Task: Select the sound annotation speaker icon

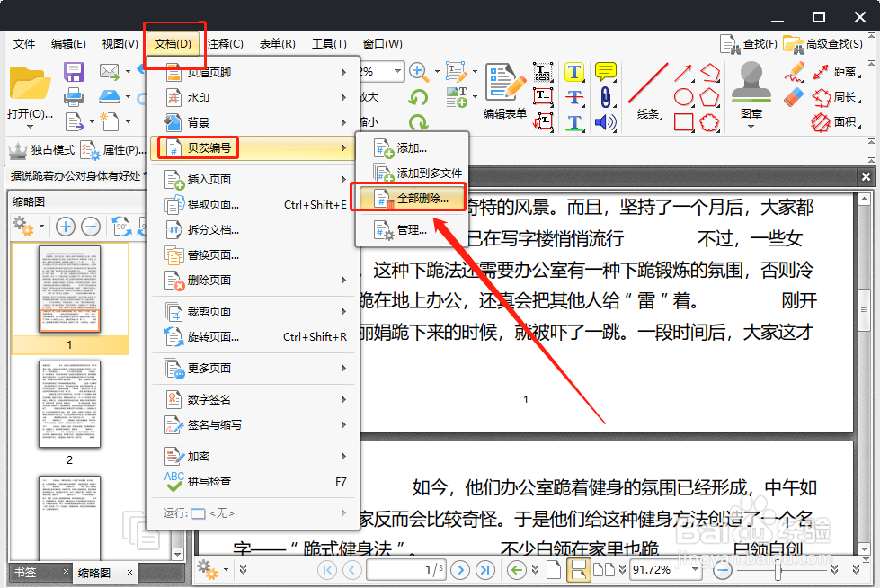Action: click(602, 122)
